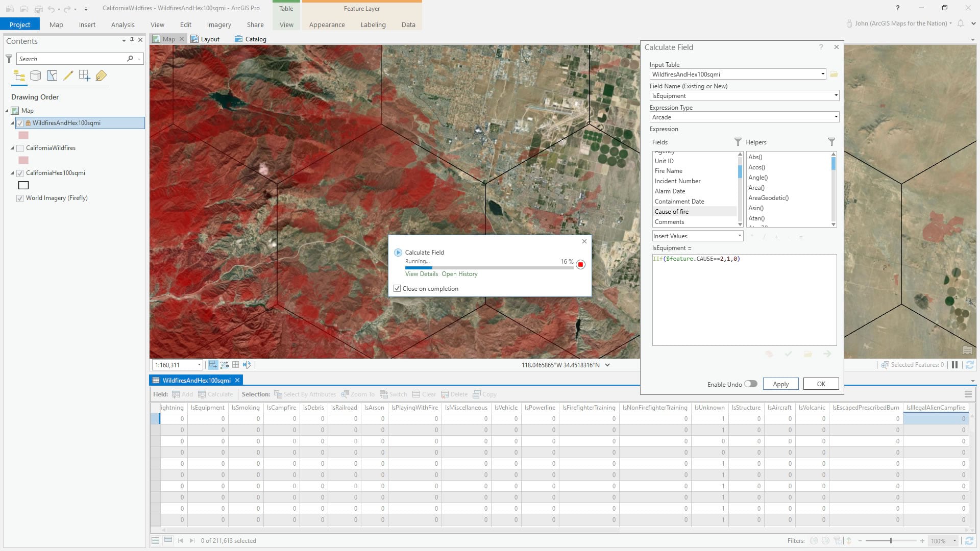Toggle CaliforniaHex100sqmi layer visibility
This screenshot has height=551, width=980.
20,173
